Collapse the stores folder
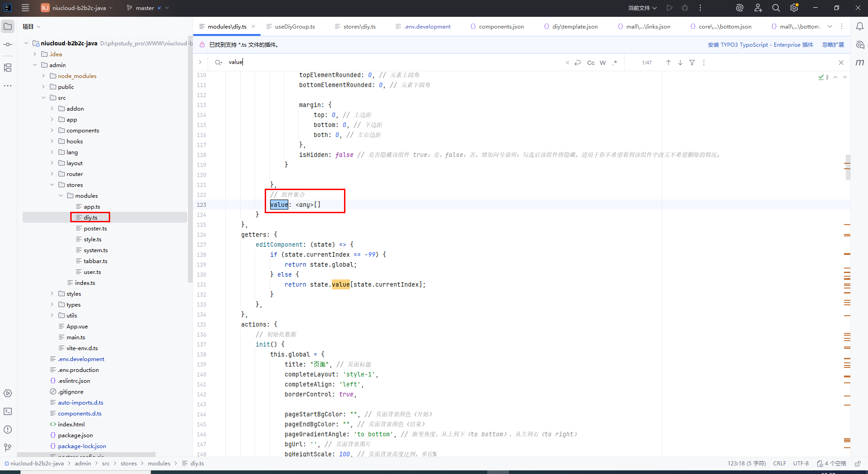The image size is (868, 474). click(52, 185)
